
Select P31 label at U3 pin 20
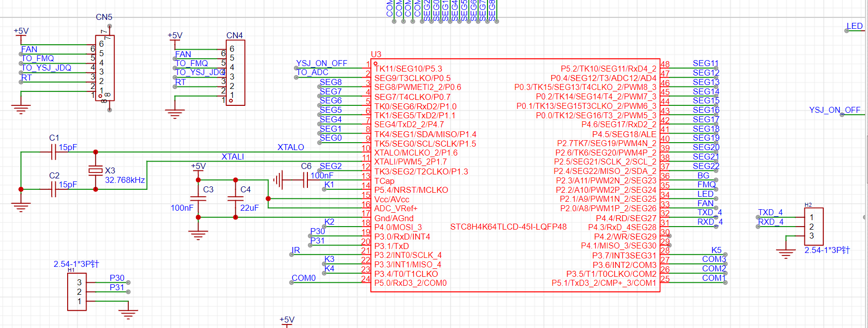(317, 241)
